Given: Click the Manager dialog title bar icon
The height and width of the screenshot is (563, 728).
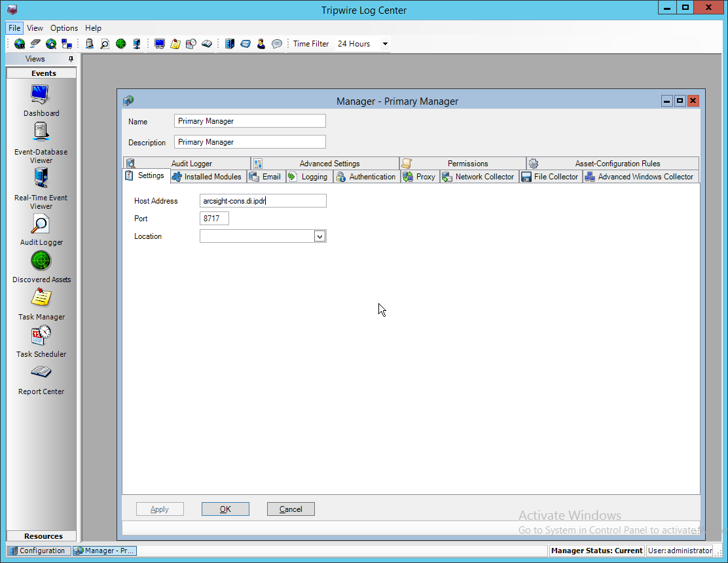Looking at the screenshot, I should pos(128,101).
